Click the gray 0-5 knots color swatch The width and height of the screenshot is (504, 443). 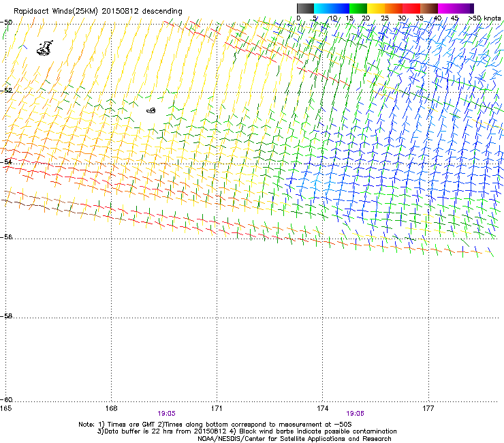click(305, 8)
